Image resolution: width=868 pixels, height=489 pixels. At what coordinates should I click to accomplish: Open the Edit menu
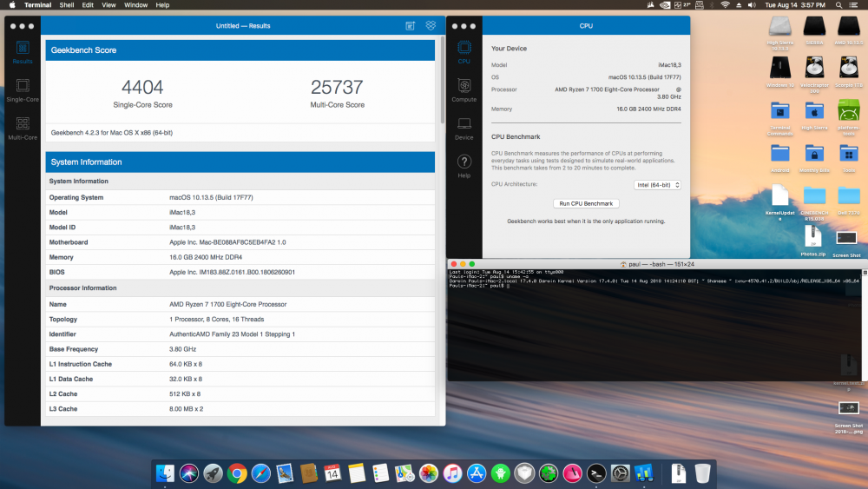pyautogui.click(x=88, y=5)
